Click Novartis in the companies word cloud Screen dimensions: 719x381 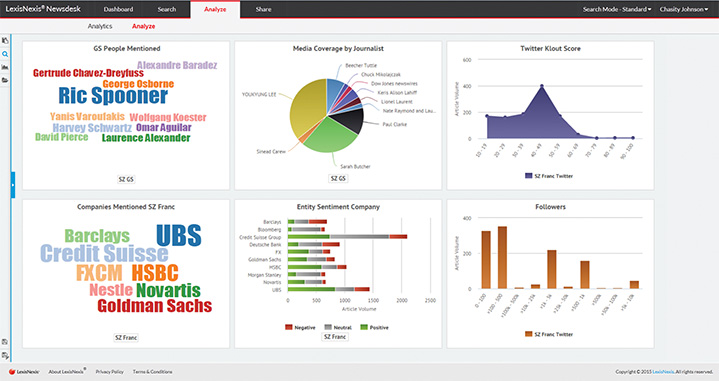tap(168, 290)
